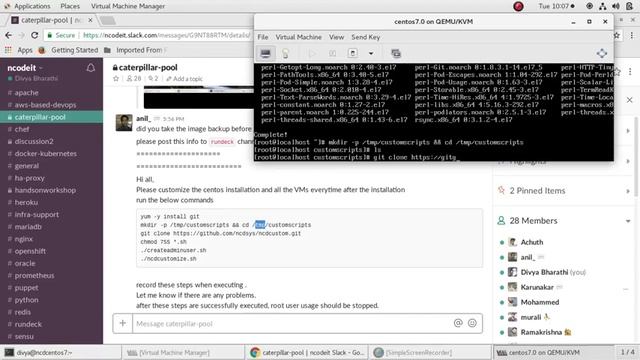Open File menu in centos7.0 window
The image size is (640, 360).
coord(262,37)
